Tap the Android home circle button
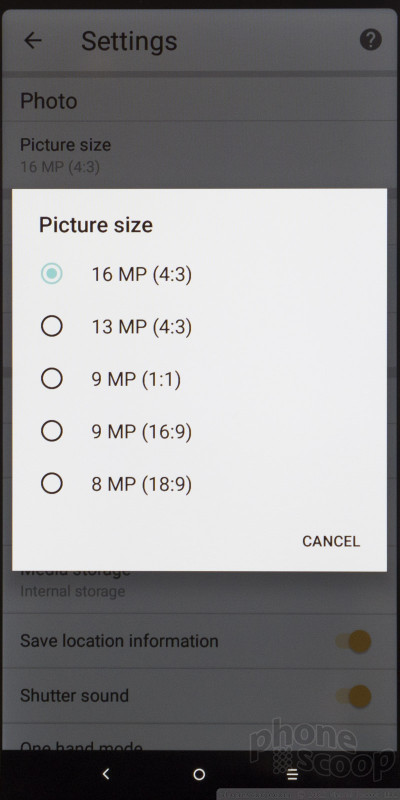 [199, 774]
